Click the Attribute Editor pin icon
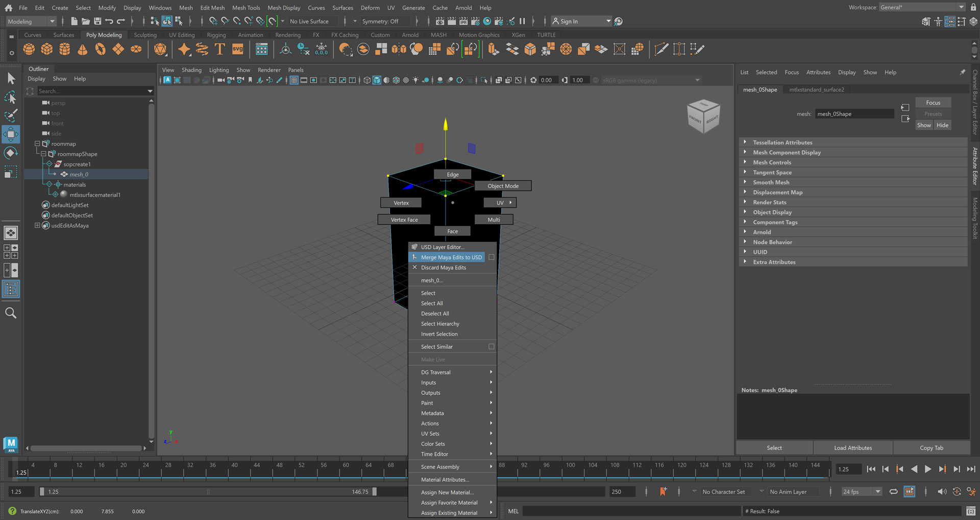Image resolution: width=980 pixels, height=520 pixels. point(962,72)
